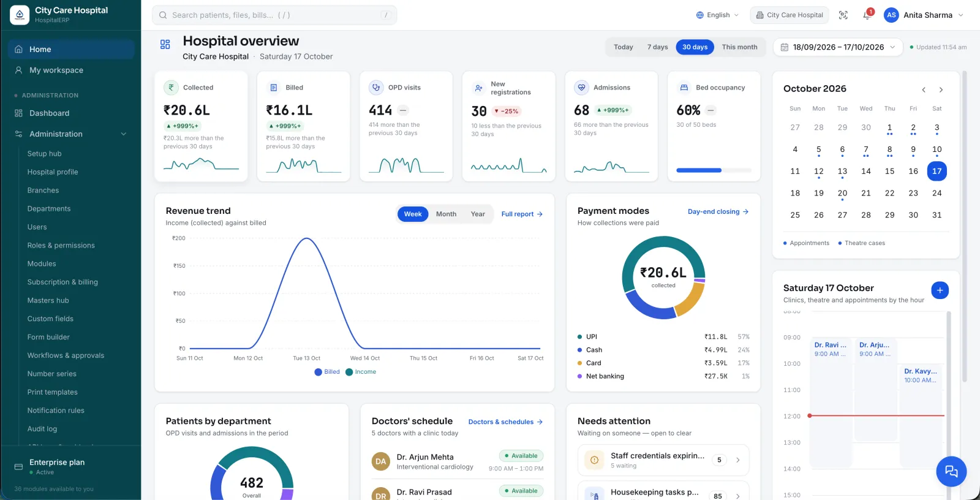
Task: Select the Today period filter
Action: (x=624, y=47)
